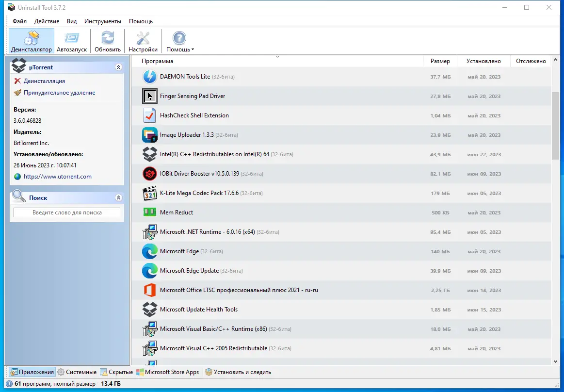Viewport: 564px width, 392px height.
Task: Click the scrollbar up arrow
Action: tap(555, 60)
